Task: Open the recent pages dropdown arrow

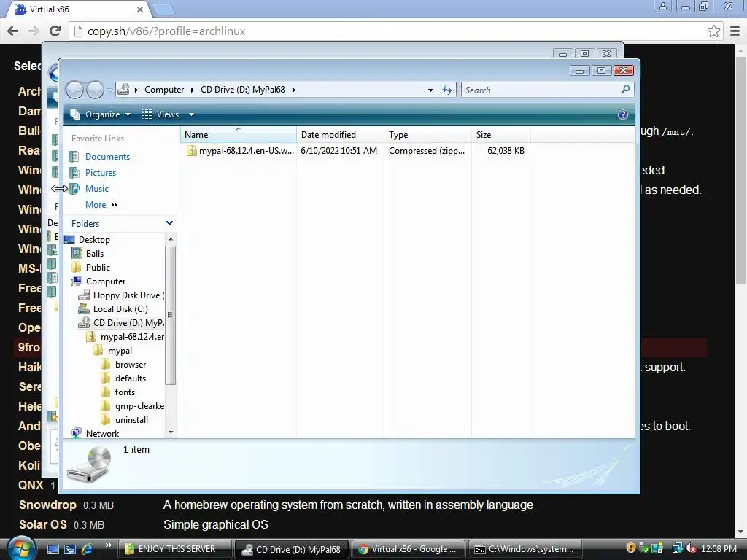Action: click(x=109, y=90)
